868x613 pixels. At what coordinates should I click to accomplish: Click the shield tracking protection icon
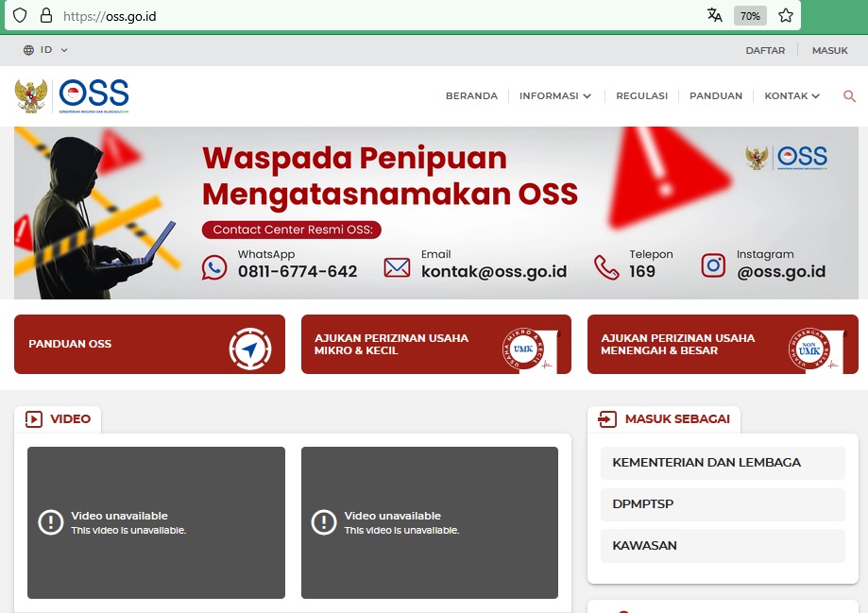tap(20, 15)
